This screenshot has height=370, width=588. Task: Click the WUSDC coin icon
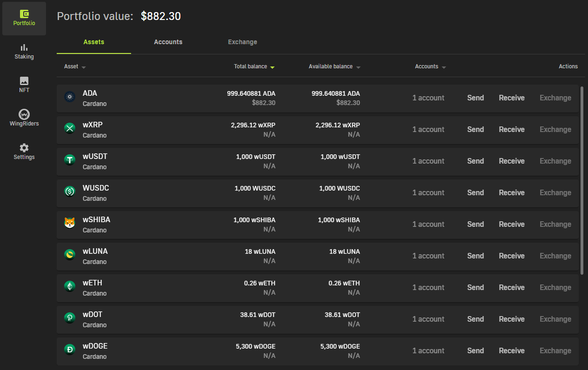(70, 192)
